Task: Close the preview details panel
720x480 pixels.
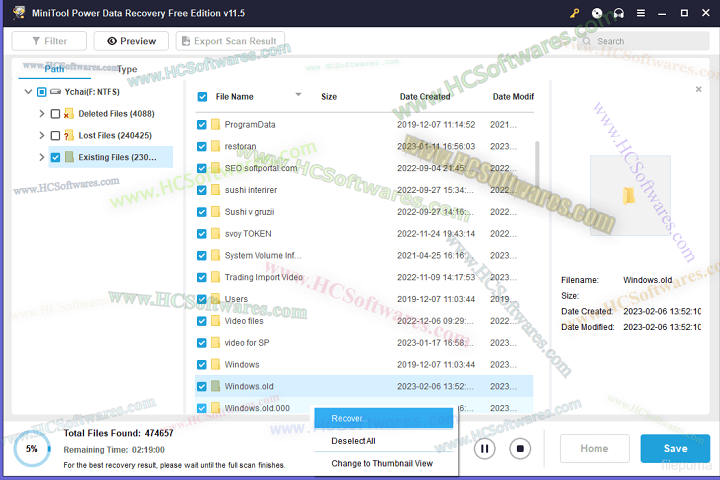Action: 698,89
